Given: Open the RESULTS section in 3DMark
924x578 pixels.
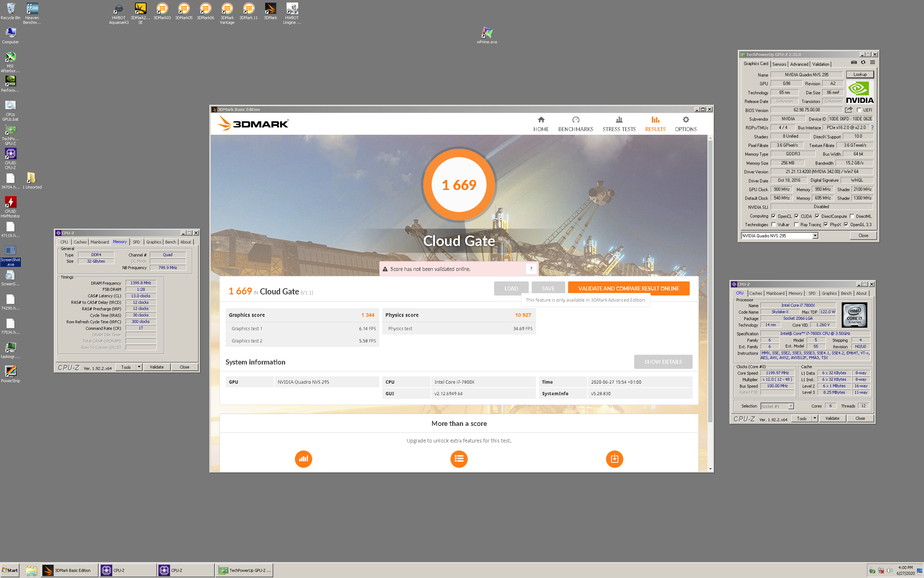Looking at the screenshot, I should pyautogui.click(x=655, y=124).
